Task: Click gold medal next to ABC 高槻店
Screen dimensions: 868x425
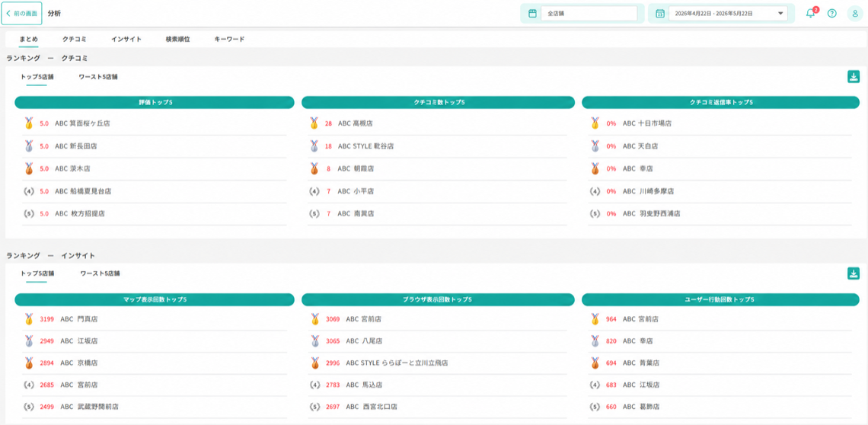Action: point(314,123)
